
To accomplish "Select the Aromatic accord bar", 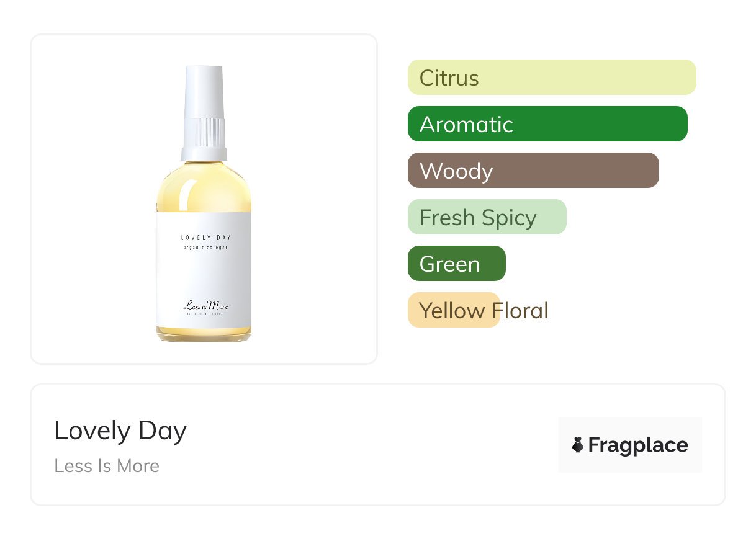I will 547,124.
